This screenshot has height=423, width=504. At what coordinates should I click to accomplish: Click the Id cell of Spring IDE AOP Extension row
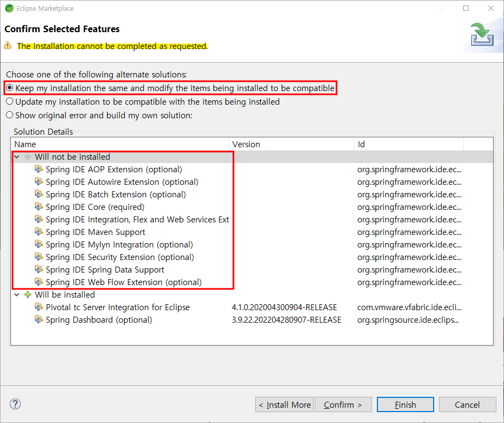click(409, 170)
